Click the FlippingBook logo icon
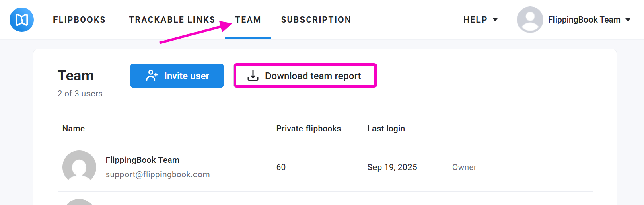The image size is (644, 205). pos(22,20)
